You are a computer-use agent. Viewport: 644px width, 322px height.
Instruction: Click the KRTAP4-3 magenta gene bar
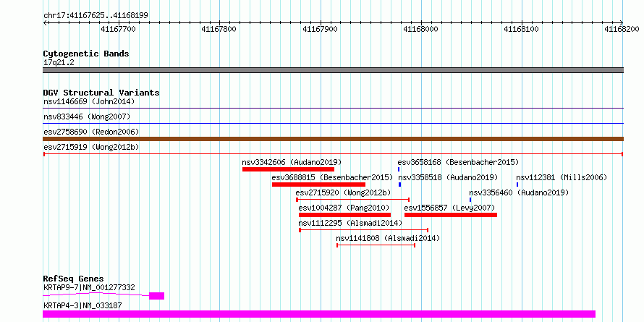coord(319,314)
